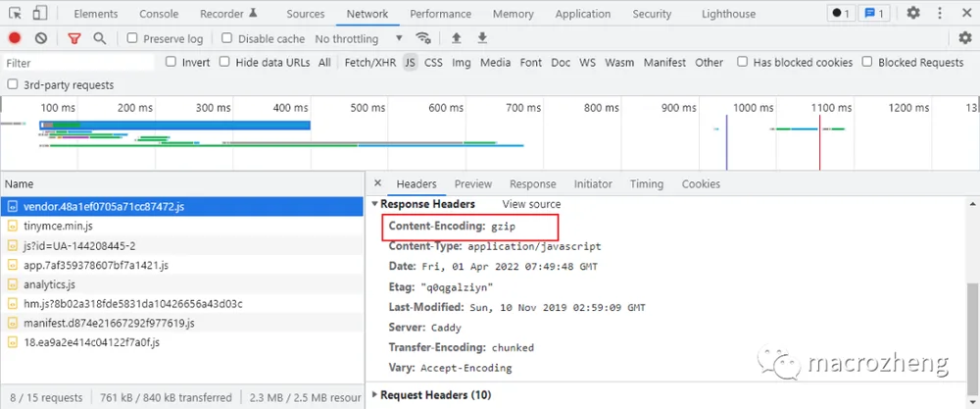Viewport: 980px width, 409px height.
Task: Open the Sources tab
Action: pos(306,14)
